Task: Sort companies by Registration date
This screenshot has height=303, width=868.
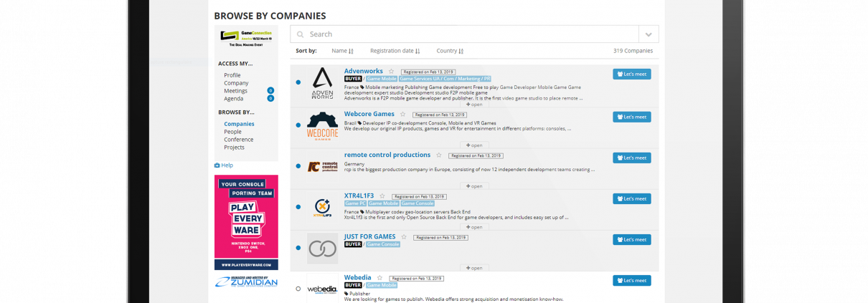Action: (395, 51)
